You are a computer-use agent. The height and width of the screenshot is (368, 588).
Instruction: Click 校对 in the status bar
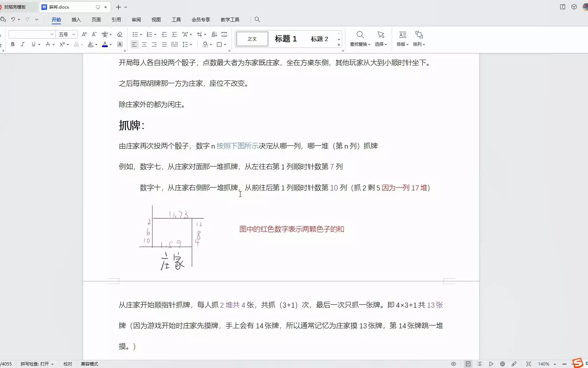[x=68, y=364]
